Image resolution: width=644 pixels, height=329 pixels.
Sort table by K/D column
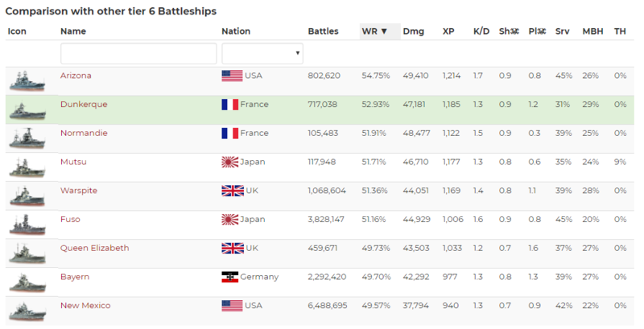tap(481, 31)
